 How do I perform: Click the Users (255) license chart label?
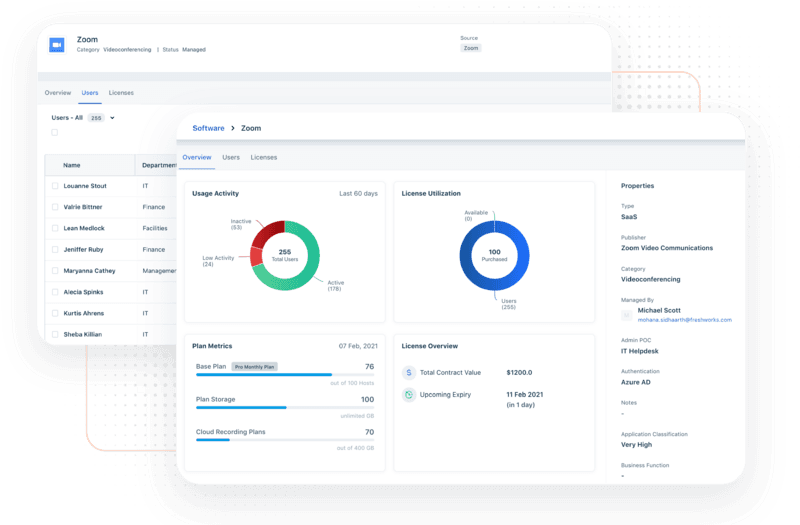point(508,304)
